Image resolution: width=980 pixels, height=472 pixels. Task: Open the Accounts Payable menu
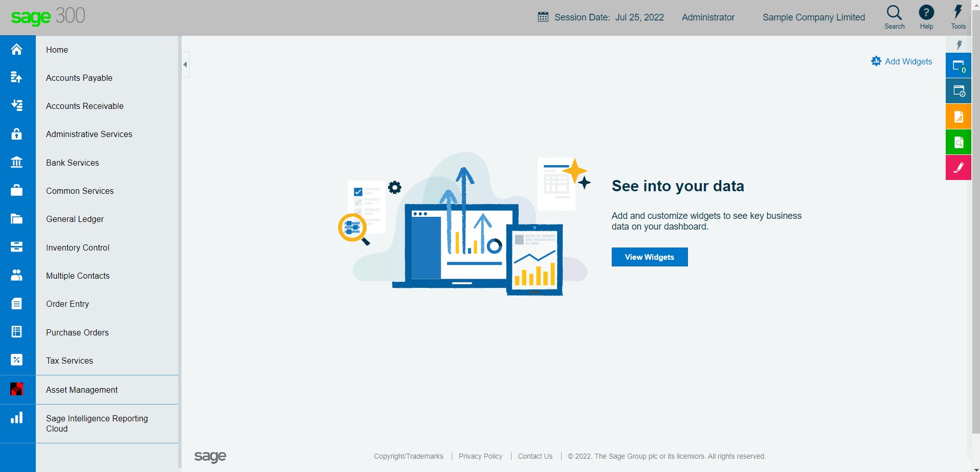[79, 78]
